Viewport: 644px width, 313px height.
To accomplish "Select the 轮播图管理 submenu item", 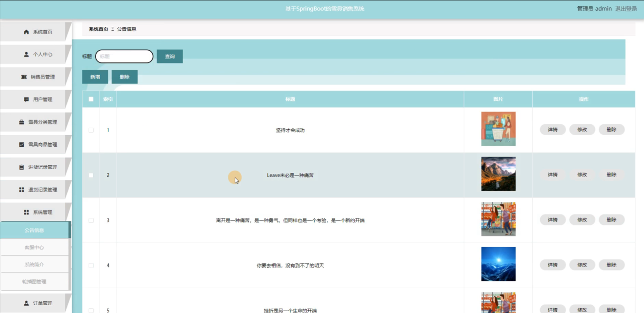I will (34, 281).
